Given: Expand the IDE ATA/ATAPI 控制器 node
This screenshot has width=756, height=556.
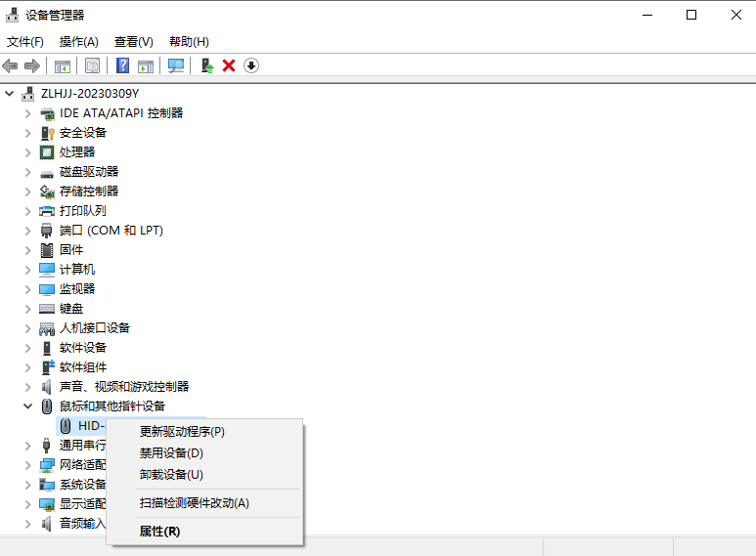Looking at the screenshot, I should click(x=28, y=113).
